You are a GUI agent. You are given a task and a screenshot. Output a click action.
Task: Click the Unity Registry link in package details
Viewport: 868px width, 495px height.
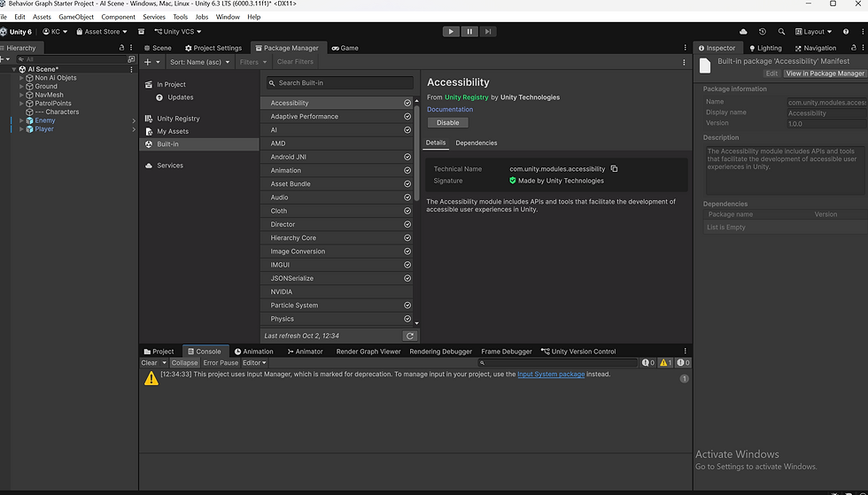[467, 97]
